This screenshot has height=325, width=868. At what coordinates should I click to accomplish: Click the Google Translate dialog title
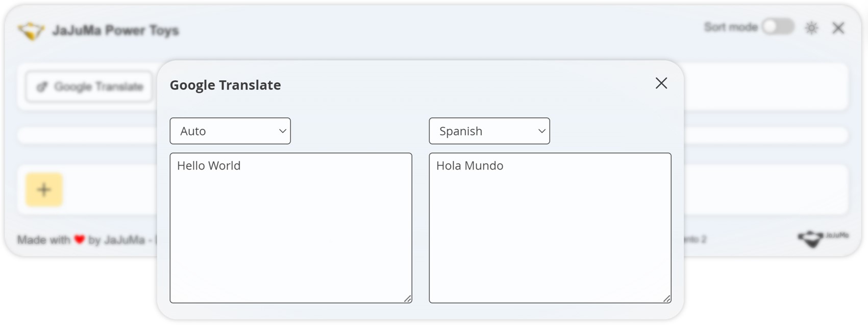coord(225,85)
